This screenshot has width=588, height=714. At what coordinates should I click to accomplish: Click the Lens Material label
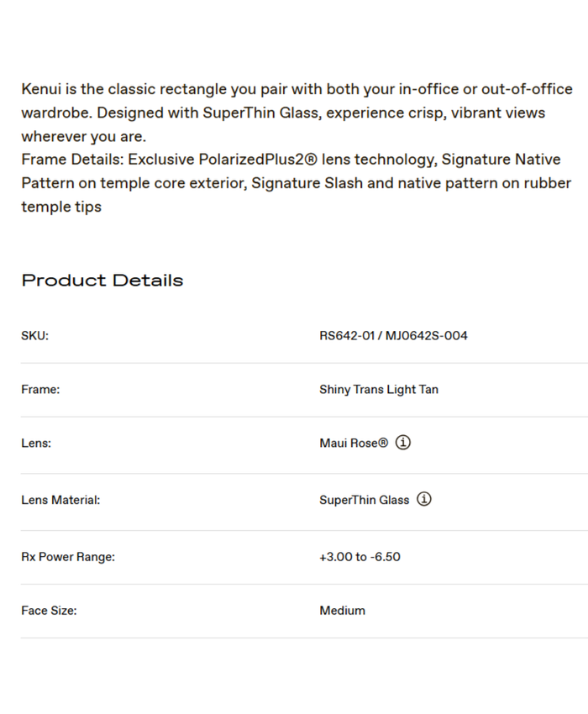click(60, 500)
